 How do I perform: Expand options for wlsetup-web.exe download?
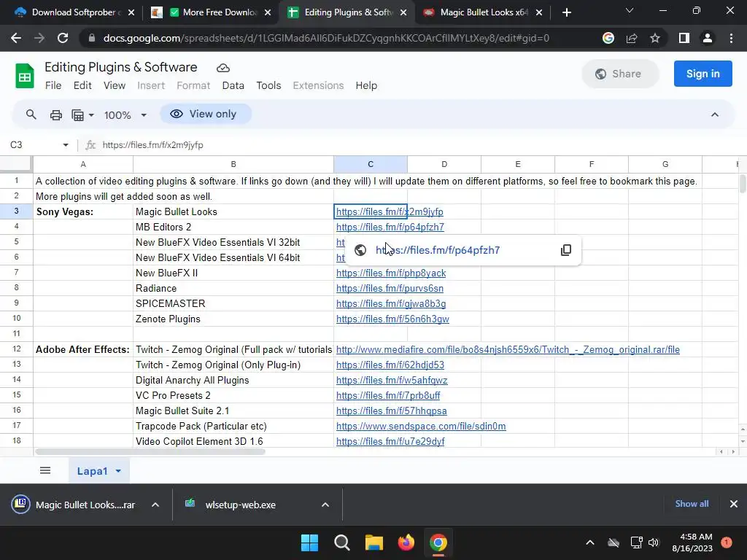(x=325, y=505)
